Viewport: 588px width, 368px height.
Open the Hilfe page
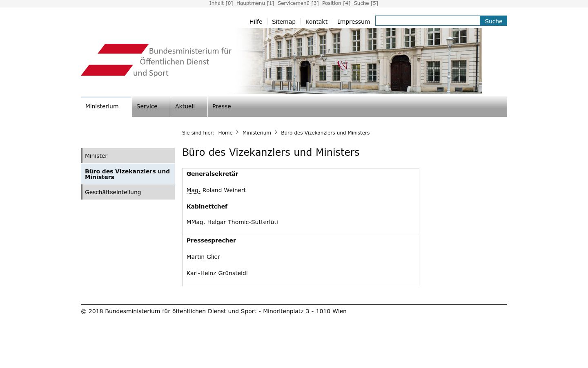[256, 22]
